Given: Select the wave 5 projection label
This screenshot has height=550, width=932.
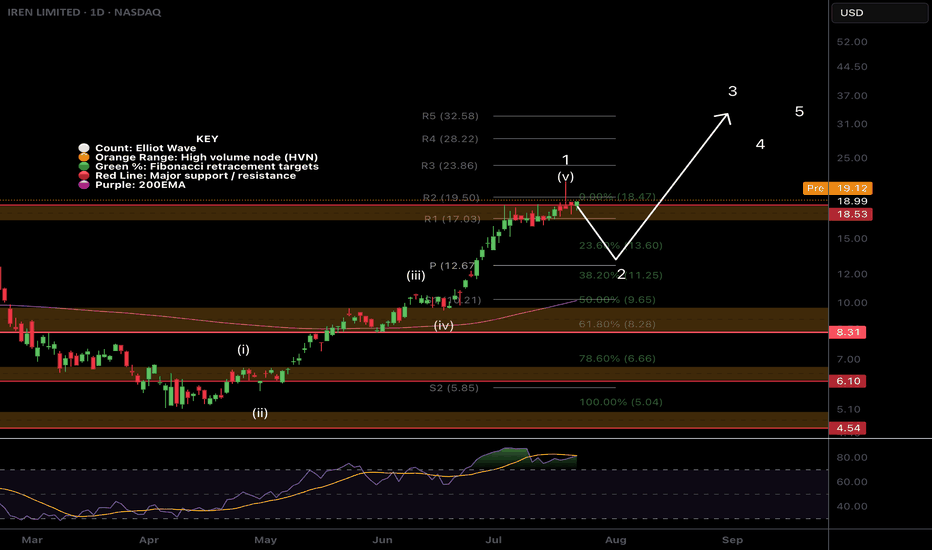Looking at the screenshot, I should pos(799,111).
